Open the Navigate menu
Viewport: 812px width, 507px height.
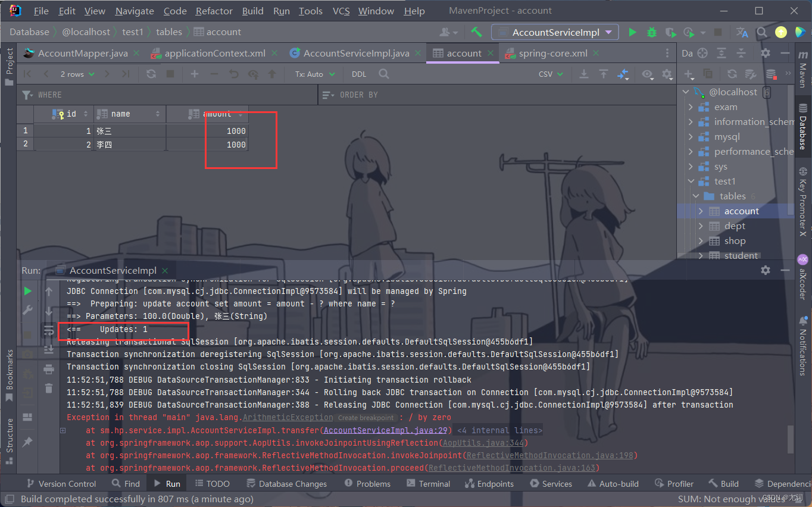point(136,11)
